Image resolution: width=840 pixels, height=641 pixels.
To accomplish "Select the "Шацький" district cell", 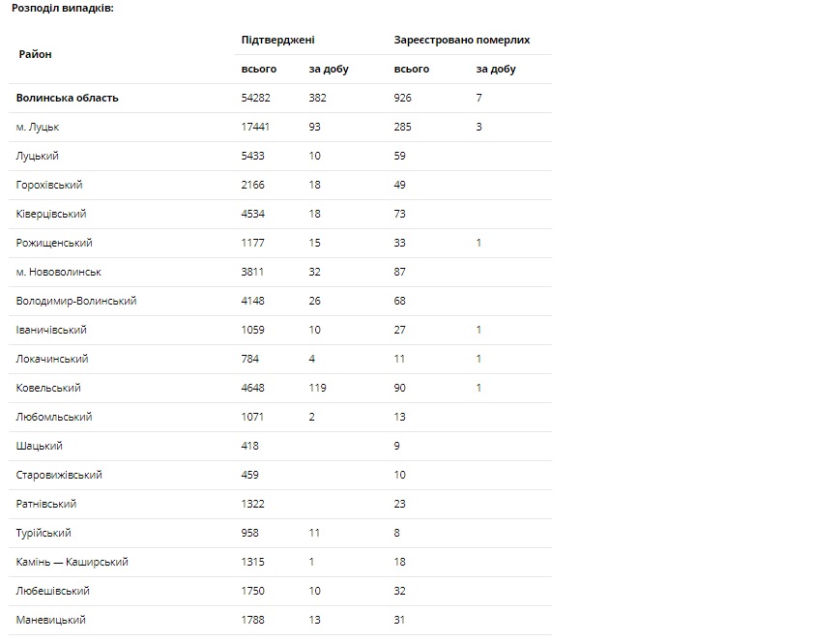I will tap(40, 446).
